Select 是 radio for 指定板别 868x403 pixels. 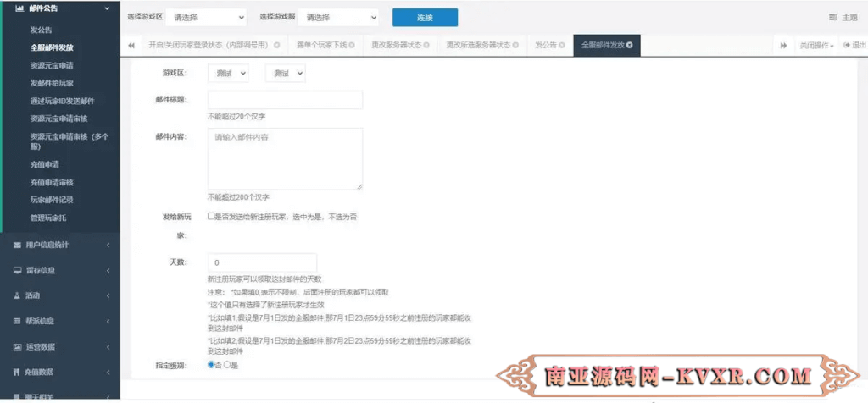226,365
